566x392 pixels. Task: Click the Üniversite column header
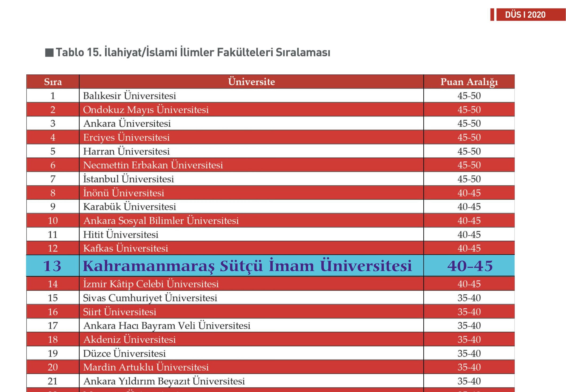(251, 82)
